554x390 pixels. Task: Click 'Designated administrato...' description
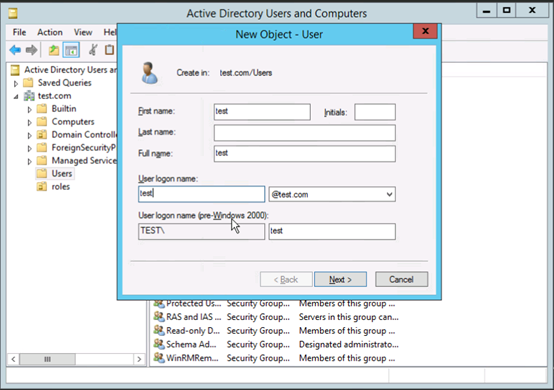pos(349,344)
